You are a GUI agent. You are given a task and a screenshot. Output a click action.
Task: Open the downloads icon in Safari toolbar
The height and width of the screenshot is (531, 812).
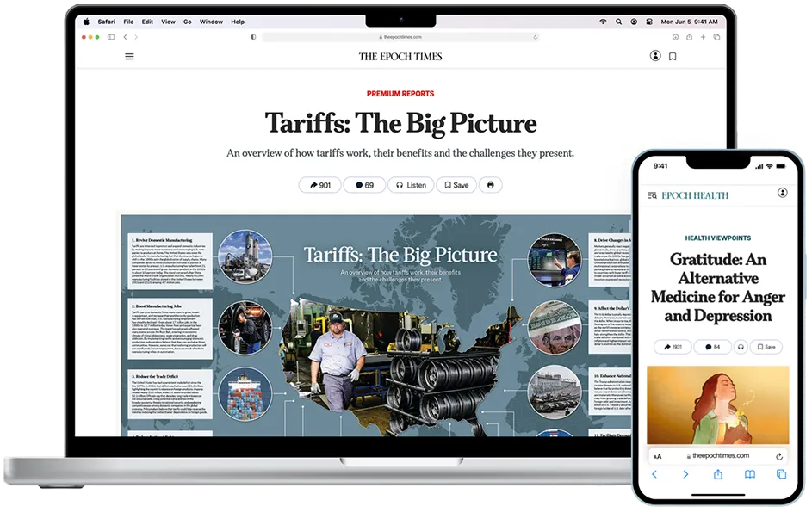(x=675, y=37)
